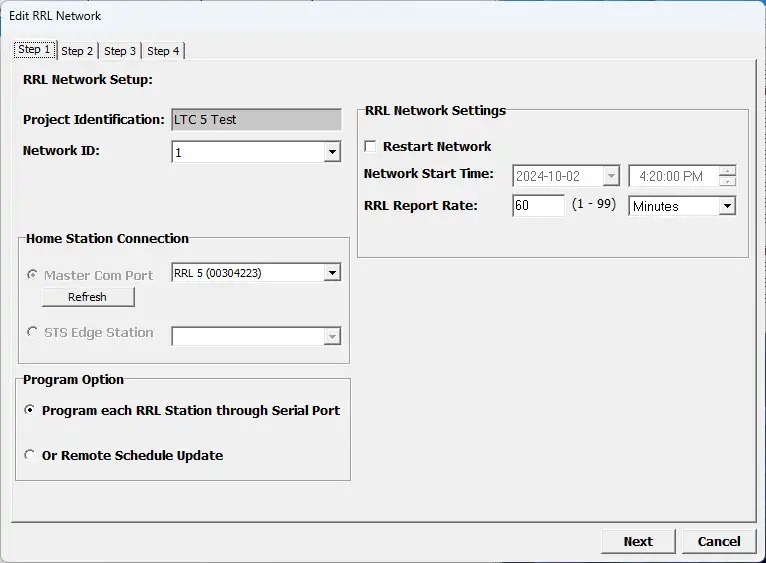766x563 pixels.
Task: Expand the Network ID dropdown
Action: click(332, 153)
